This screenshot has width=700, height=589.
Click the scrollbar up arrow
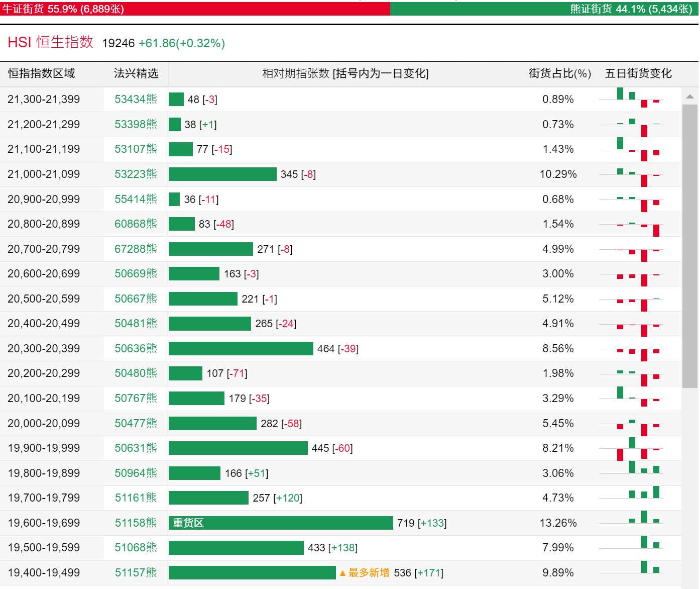coord(690,96)
